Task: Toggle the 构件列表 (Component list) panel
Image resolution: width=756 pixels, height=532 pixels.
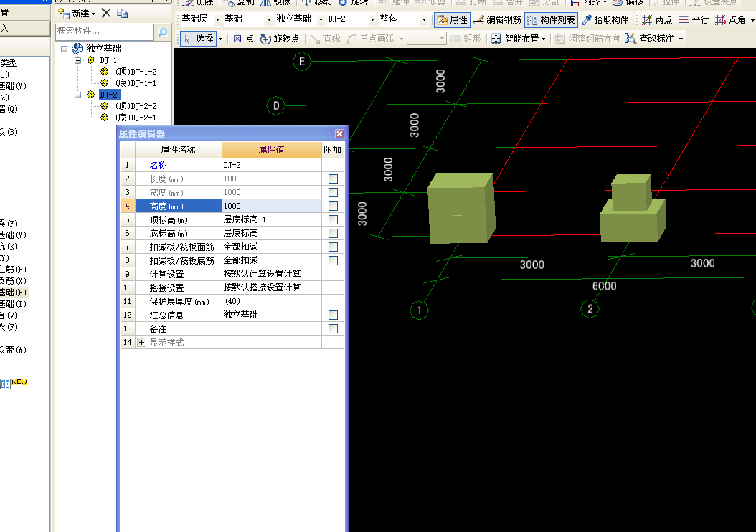Action: pos(551,20)
